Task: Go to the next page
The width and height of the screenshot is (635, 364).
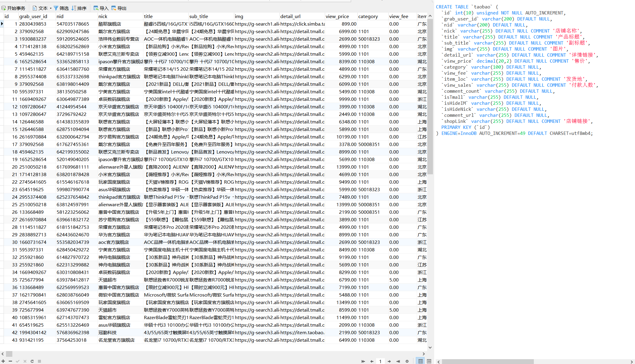Action: pos(389,361)
